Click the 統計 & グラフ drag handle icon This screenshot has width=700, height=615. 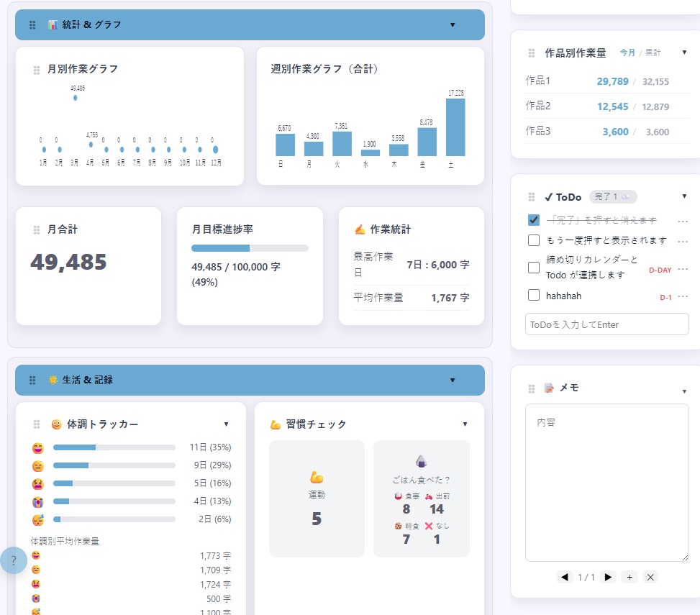pyautogui.click(x=32, y=24)
